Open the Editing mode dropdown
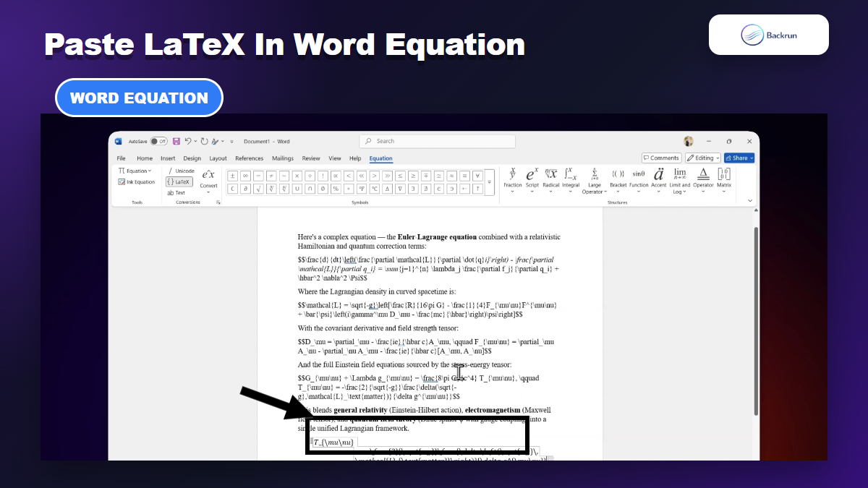868x488 pixels. click(x=702, y=158)
